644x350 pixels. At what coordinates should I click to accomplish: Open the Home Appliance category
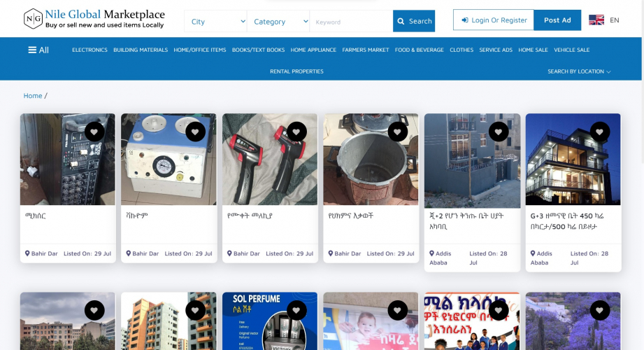[313, 50]
